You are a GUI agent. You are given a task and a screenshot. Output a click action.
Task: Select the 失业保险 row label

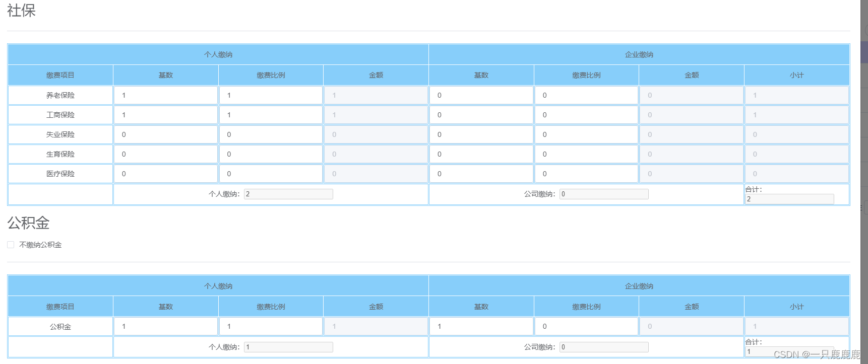[x=60, y=134]
